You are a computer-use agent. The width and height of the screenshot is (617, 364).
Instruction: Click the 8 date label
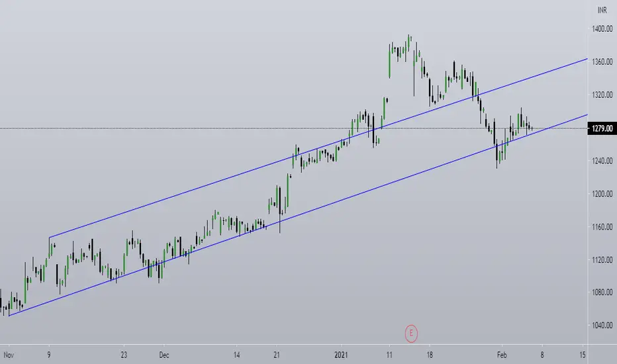(x=542, y=355)
